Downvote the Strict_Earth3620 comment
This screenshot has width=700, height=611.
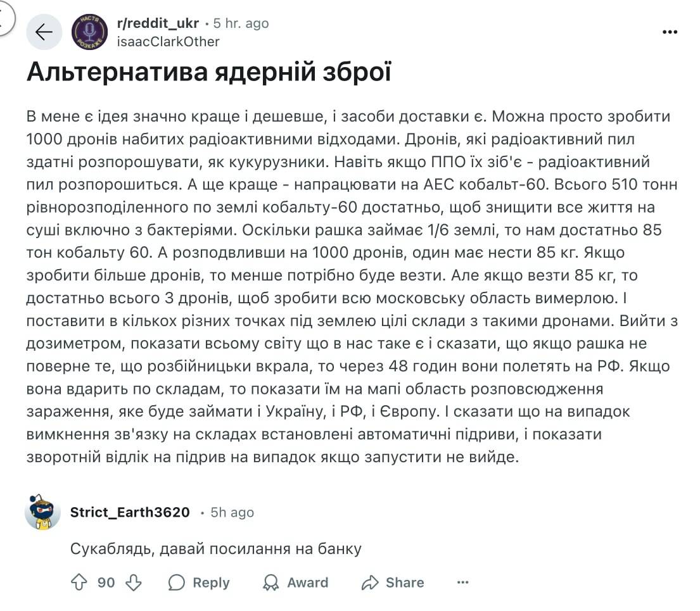point(134,582)
